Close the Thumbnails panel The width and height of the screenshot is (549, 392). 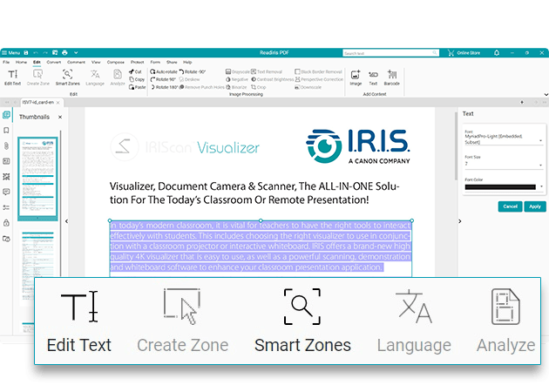click(x=60, y=117)
